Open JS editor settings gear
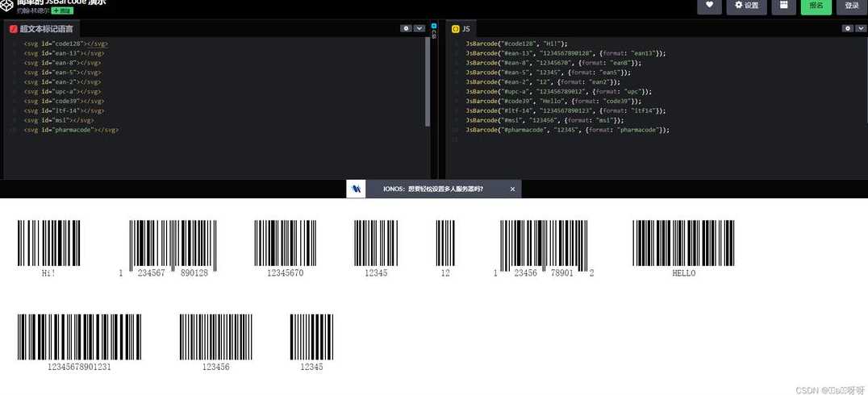Viewport: 868px width, 395px height. [848, 28]
